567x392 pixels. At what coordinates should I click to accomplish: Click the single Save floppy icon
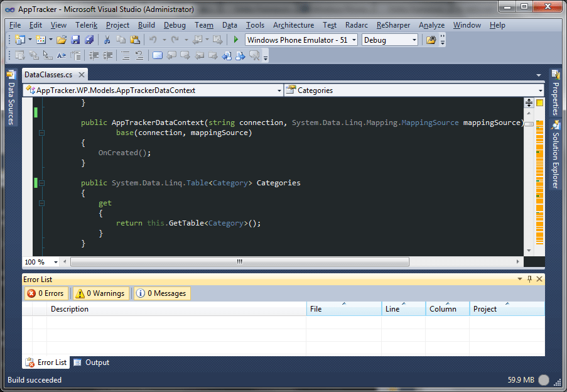75,40
